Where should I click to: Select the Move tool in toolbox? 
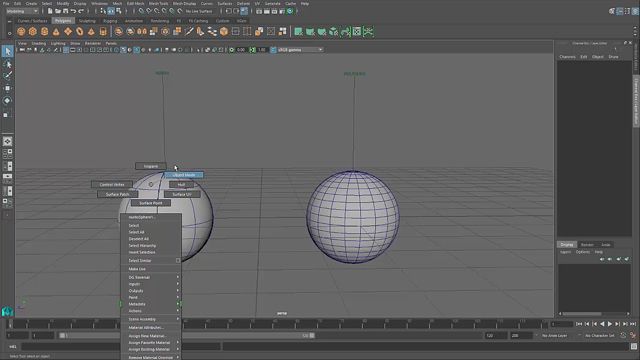pos(7,88)
